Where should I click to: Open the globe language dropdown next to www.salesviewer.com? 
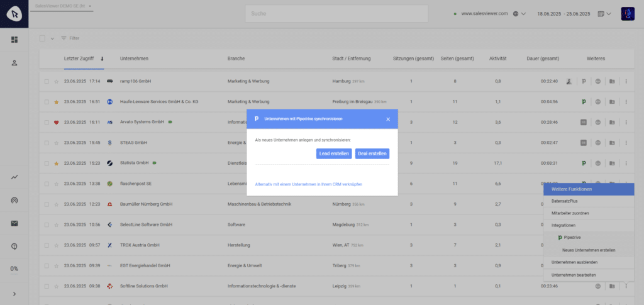pos(519,14)
